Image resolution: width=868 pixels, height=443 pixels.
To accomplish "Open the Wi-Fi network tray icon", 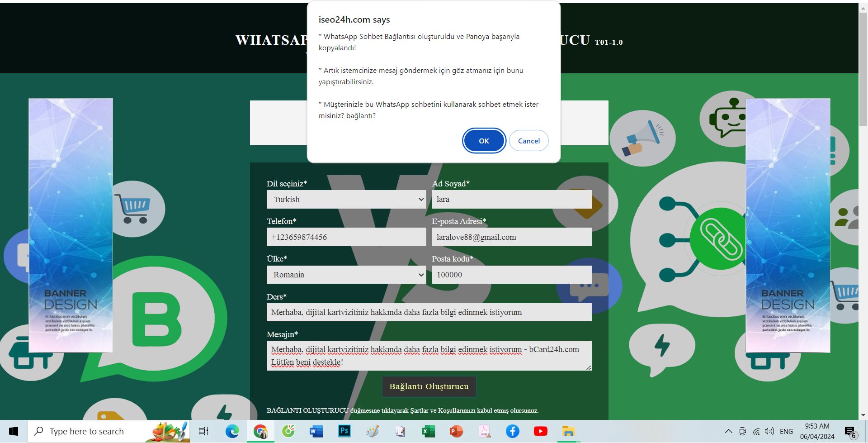I will click(756, 431).
